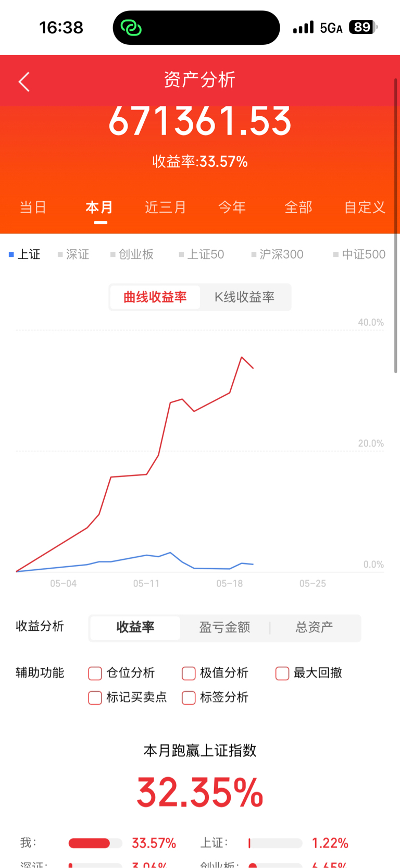Show 总资产 in the 收益分析 section
Viewport: 400px width, 868px height.
(314, 627)
